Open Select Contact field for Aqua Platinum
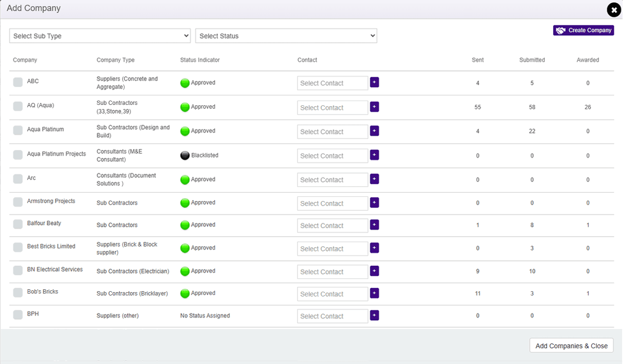This screenshot has width=623, height=364. (x=333, y=132)
